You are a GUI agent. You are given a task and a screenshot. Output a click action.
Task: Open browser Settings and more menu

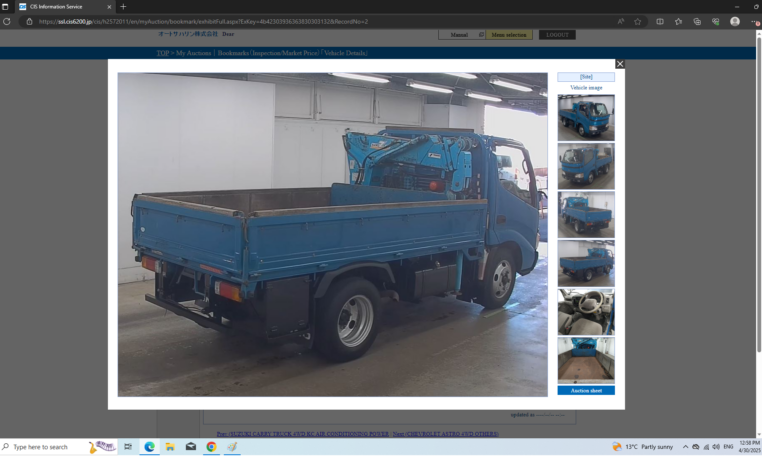click(755, 21)
